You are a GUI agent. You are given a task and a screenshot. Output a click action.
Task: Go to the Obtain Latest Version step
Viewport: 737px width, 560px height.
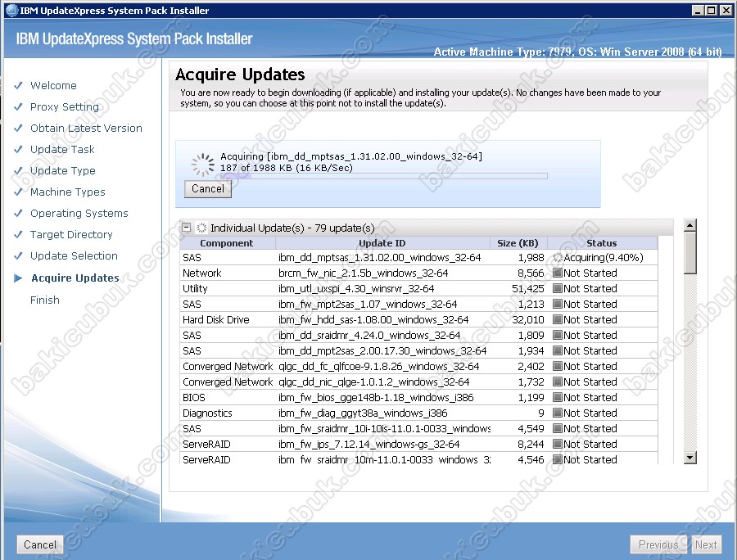click(87, 128)
